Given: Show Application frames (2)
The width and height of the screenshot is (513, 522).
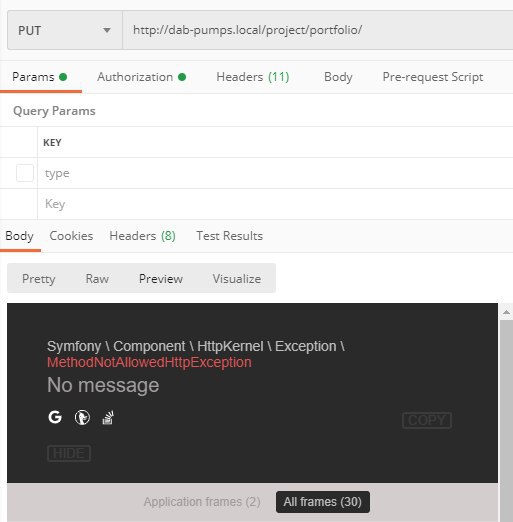Looking at the screenshot, I should [202, 502].
